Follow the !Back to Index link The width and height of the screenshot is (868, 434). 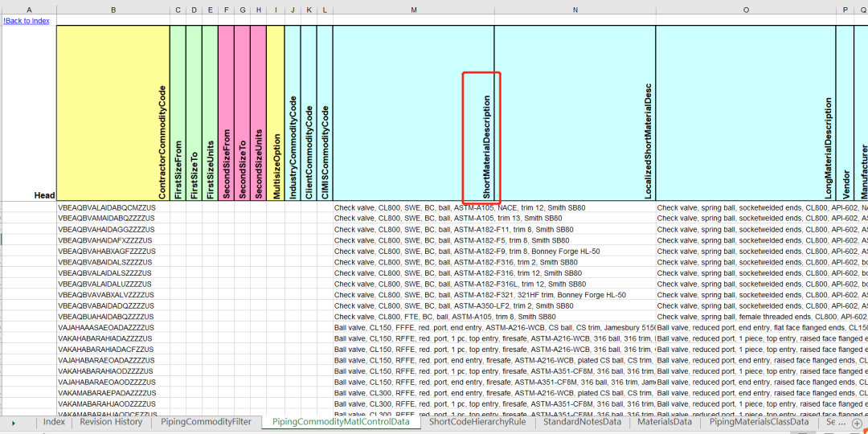click(x=27, y=20)
